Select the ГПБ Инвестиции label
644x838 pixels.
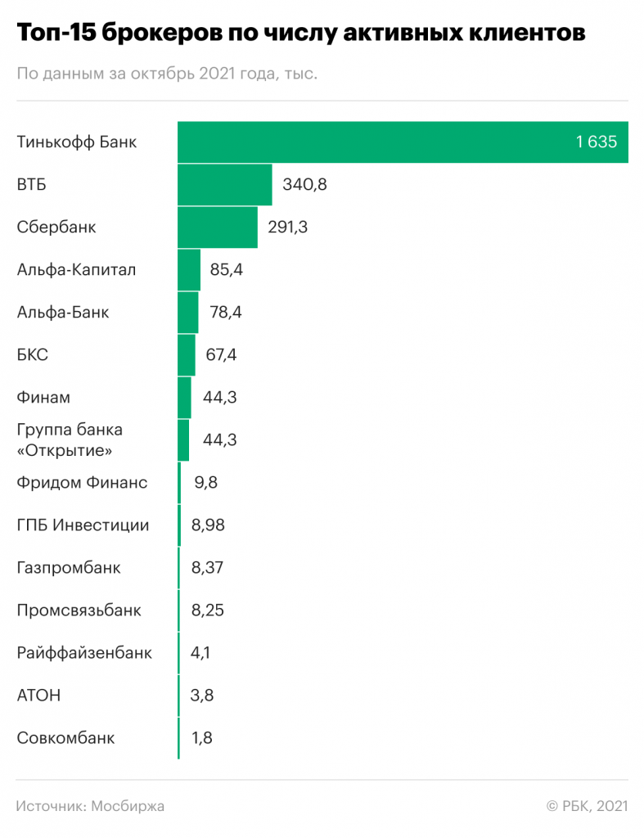pyautogui.click(x=83, y=525)
